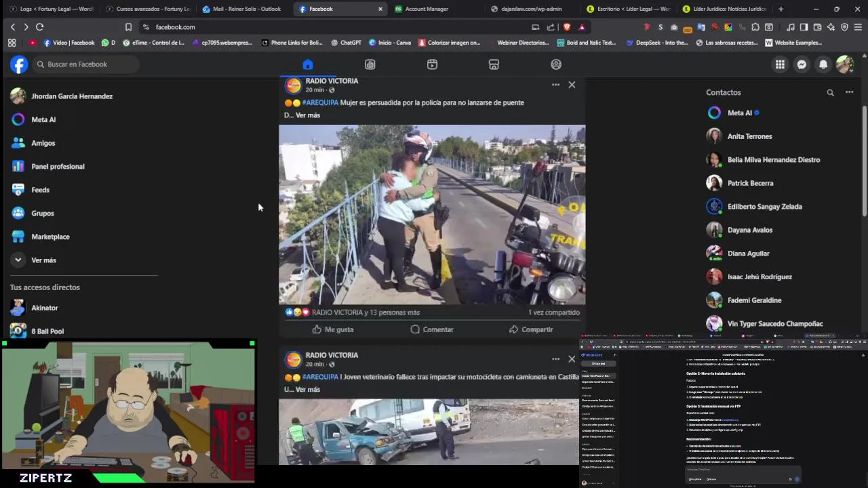Open Messenger chats icon
The image size is (868, 488).
[x=802, y=64]
